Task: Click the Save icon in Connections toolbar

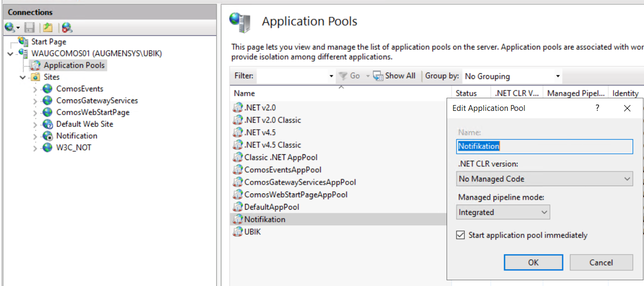Action: pos(30,27)
